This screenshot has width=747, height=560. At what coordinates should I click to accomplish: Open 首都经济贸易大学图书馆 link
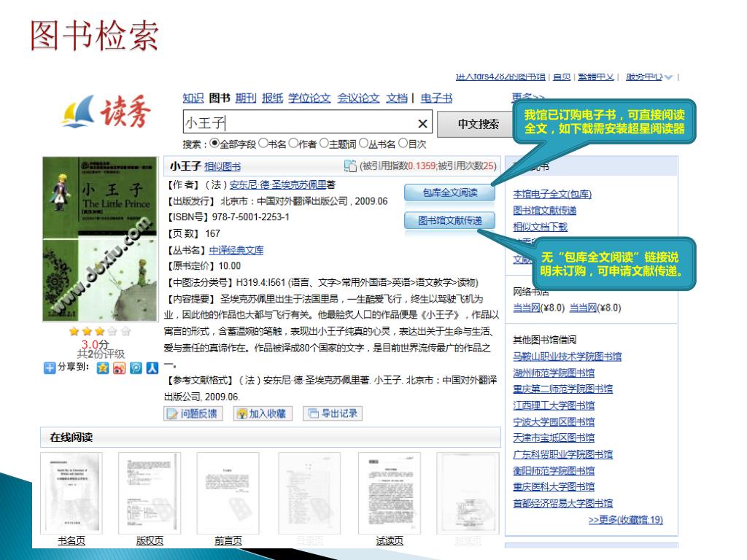coord(562,503)
